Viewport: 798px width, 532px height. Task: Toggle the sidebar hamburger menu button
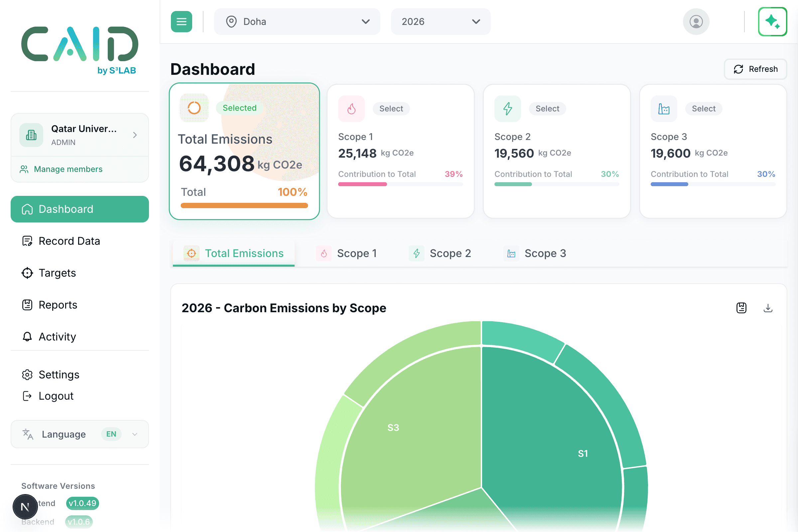tap(181, 22)
